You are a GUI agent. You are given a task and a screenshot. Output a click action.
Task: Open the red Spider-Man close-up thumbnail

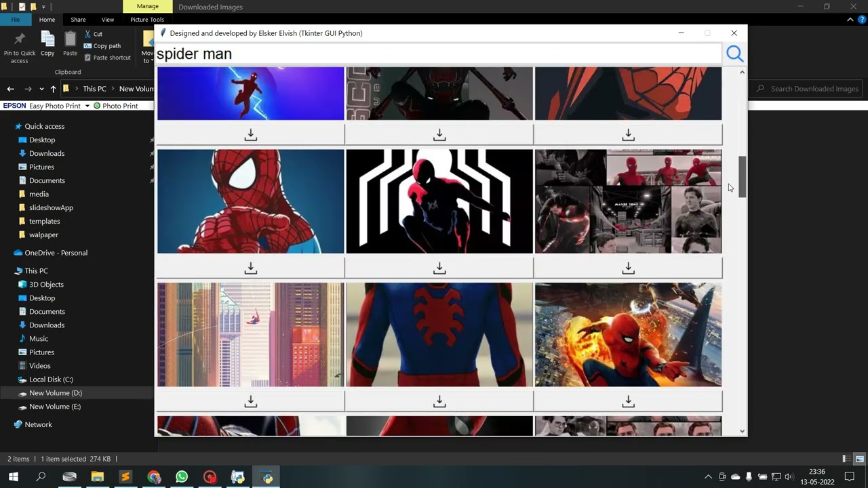(x=251, y=201)
